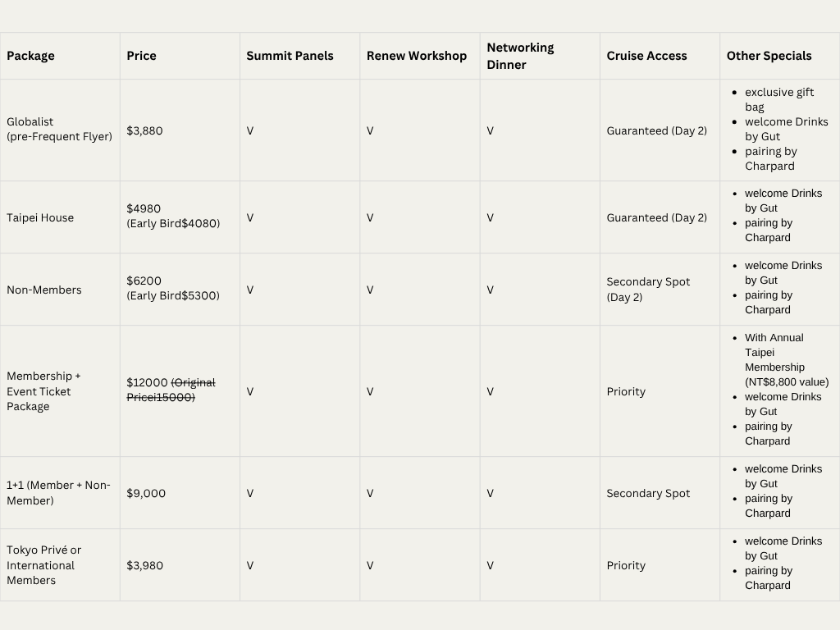The width and height of the screenshot is (840, 630).
Task: Select the exclusive gift bag bullet item
Action: [778, 99]
